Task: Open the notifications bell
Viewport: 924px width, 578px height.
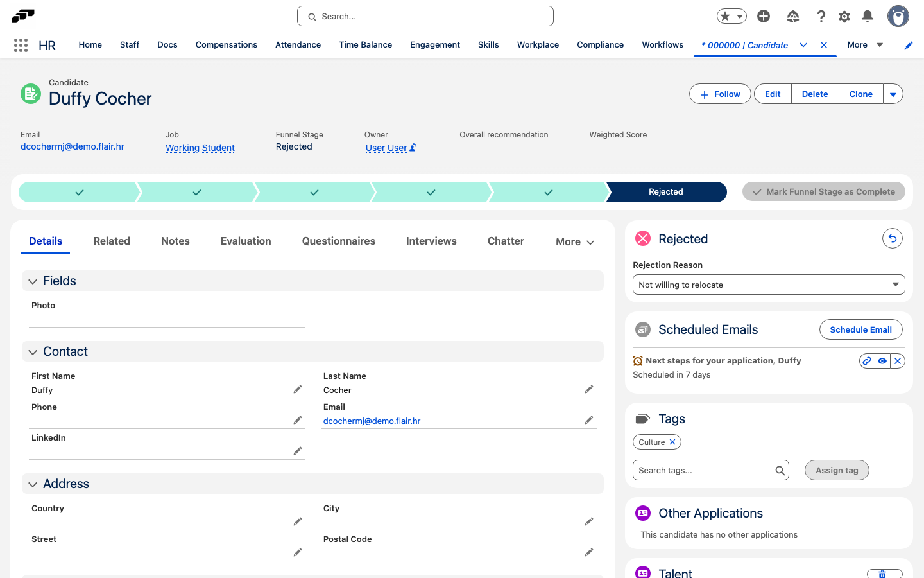Action: tap(868, 17)
